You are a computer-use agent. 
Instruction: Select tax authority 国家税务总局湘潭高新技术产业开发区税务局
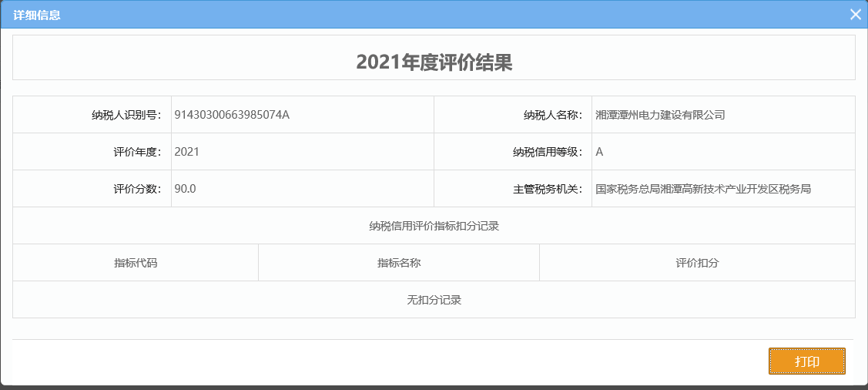click(x=703, y=189)
